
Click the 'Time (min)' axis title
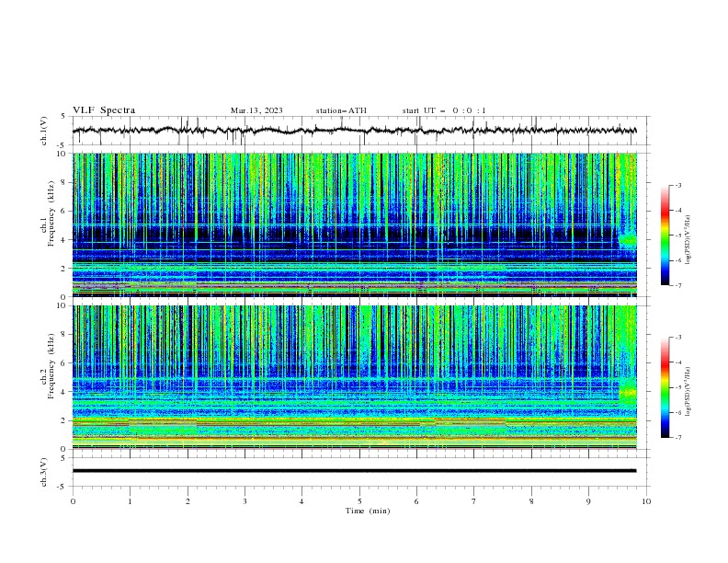tap(368, 511)
